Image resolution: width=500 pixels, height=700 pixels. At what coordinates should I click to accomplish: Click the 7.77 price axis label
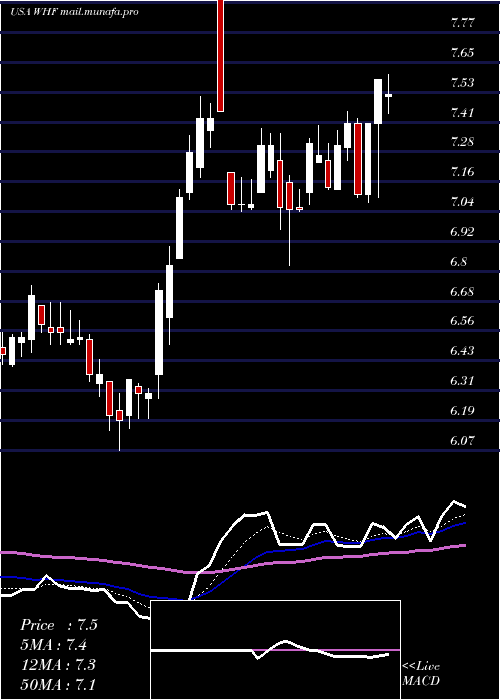point(462,23)
